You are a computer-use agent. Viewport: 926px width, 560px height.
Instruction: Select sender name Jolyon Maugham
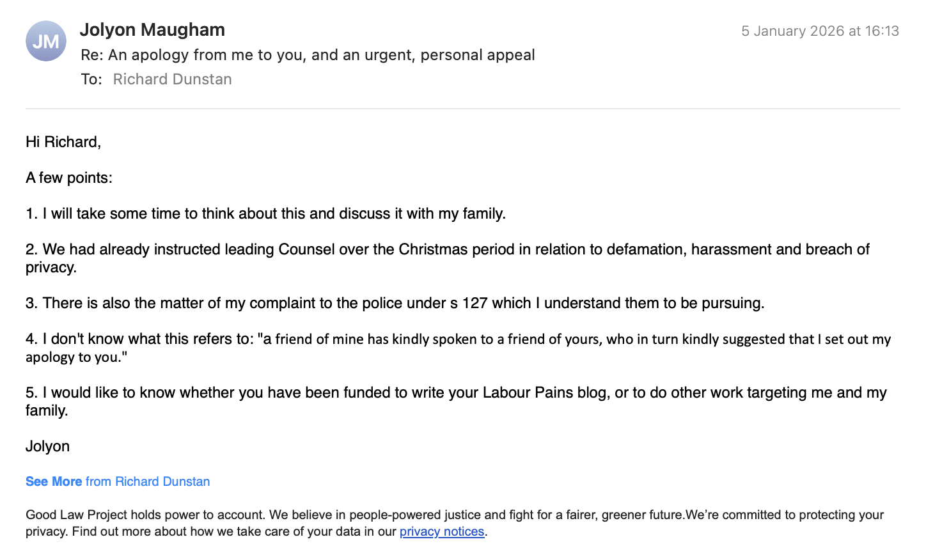(152, 30)
